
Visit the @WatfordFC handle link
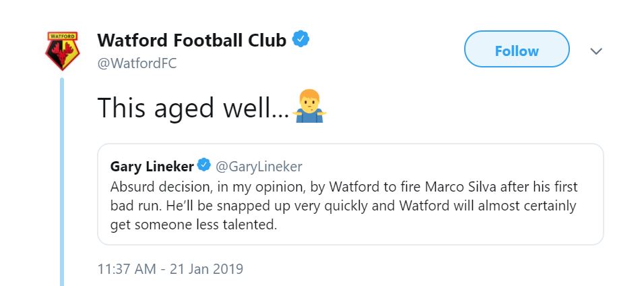(137, 64)
